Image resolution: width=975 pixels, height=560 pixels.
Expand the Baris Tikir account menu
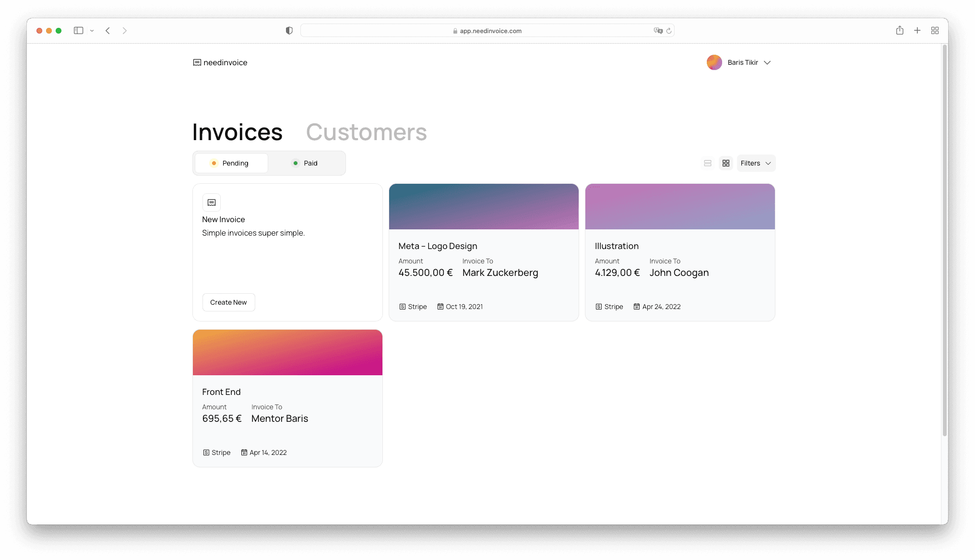(x=767, y=62)
